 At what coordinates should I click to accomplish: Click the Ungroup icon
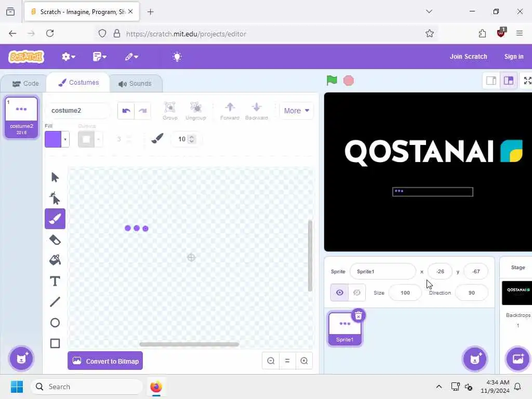click(x=196, y=111)
